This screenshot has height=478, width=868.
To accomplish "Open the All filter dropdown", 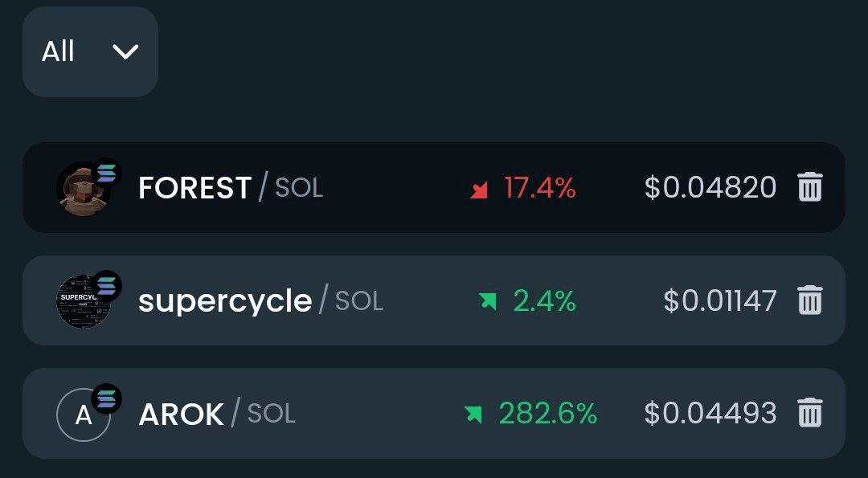I will 90,52.
